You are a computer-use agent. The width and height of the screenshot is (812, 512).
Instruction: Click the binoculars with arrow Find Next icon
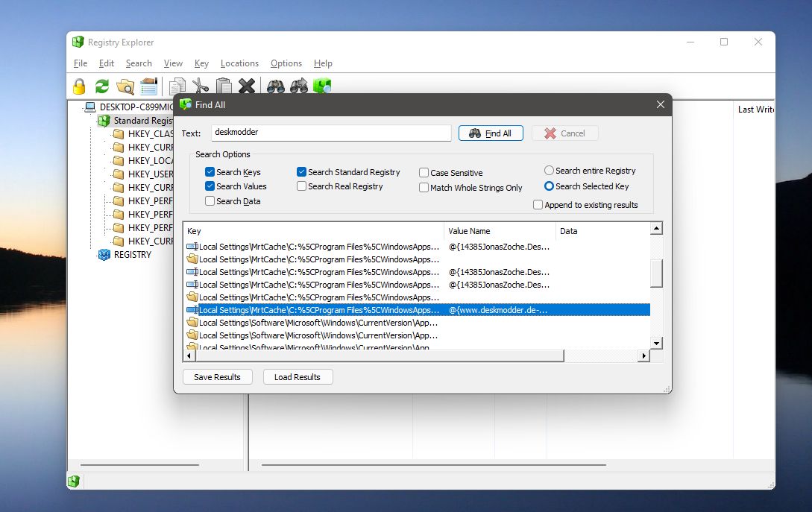coord(299,86)
